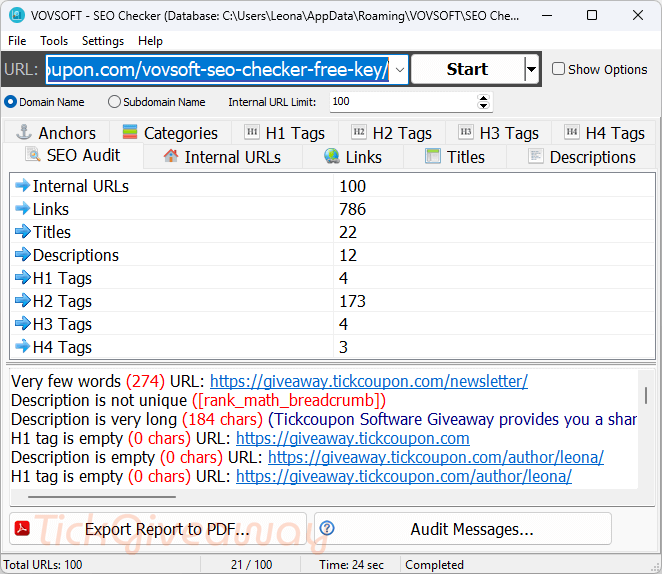662x574 pixels.
Task: Click Time: 24 sec in status bar
Action: point(351,565)
